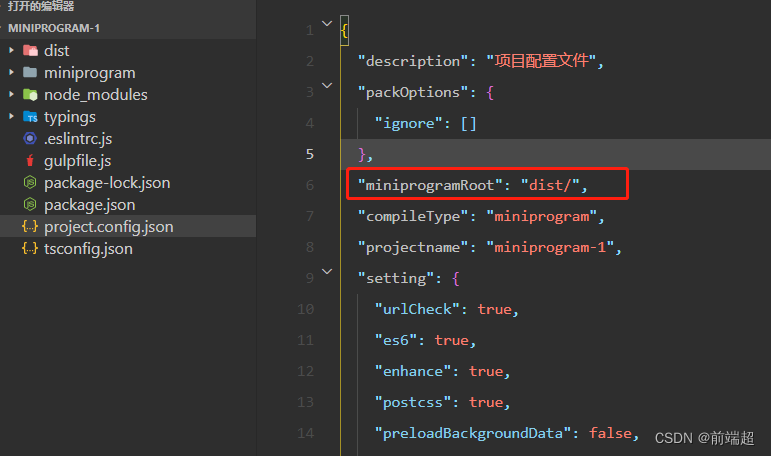Open .eslintrc.js file

(x=78, y=139)
